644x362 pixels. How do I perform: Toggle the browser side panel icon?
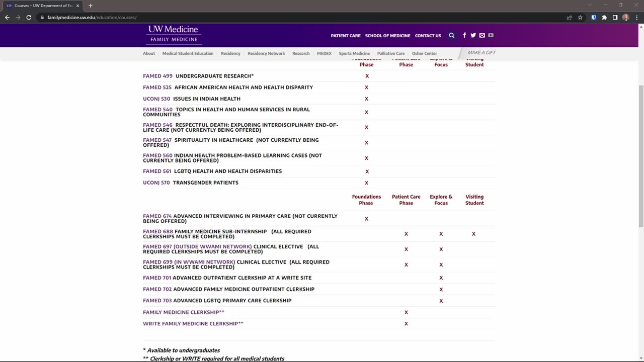(615, 17)
